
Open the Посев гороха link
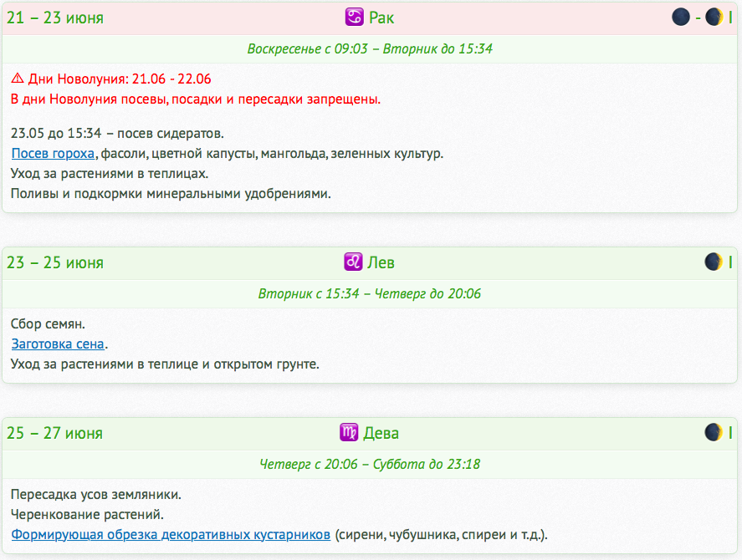click(53, 154)
